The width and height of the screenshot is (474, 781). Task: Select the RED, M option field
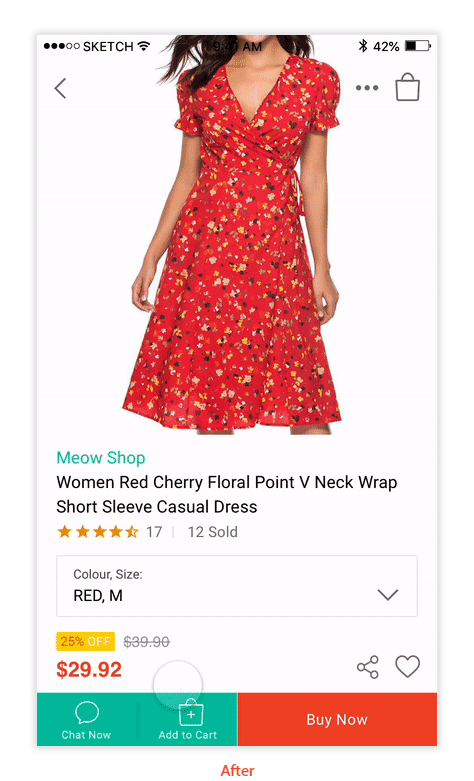[237, 586]
